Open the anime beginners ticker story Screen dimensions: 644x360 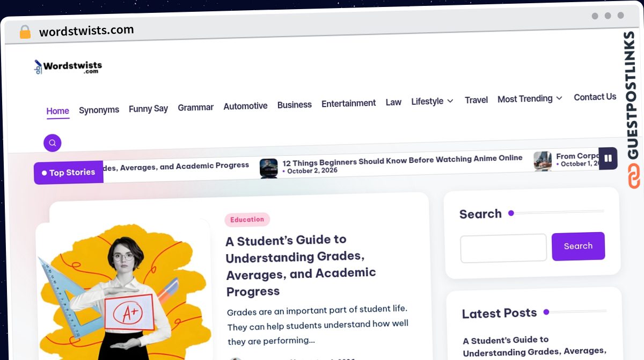coord(402,160)
